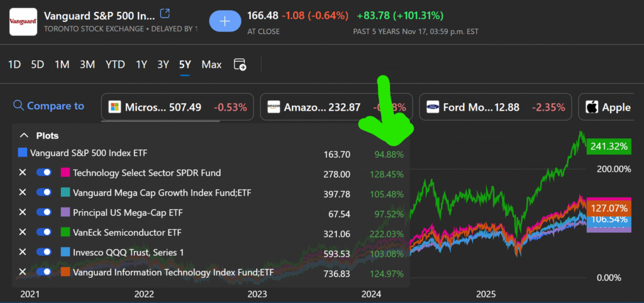This screenshot has width=644, height=303.
Task: Click green swatch of VanEck Semiconductor ETF
Action: pos(65,232)
